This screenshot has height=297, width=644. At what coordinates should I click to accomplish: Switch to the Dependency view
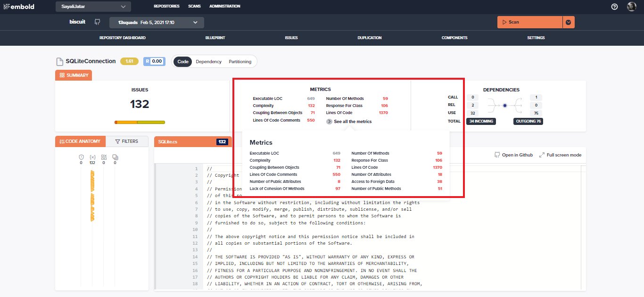[x=209, y=62]
